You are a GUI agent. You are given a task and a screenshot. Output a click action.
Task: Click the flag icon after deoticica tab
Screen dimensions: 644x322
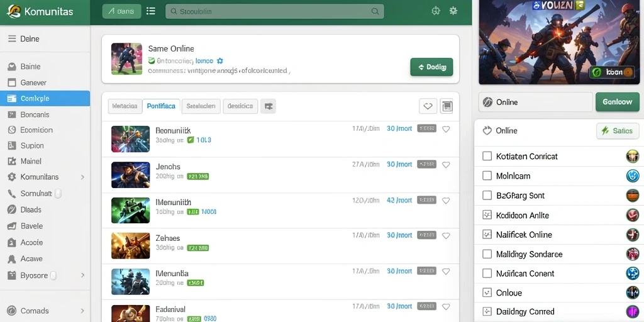[x=269, y=106]
